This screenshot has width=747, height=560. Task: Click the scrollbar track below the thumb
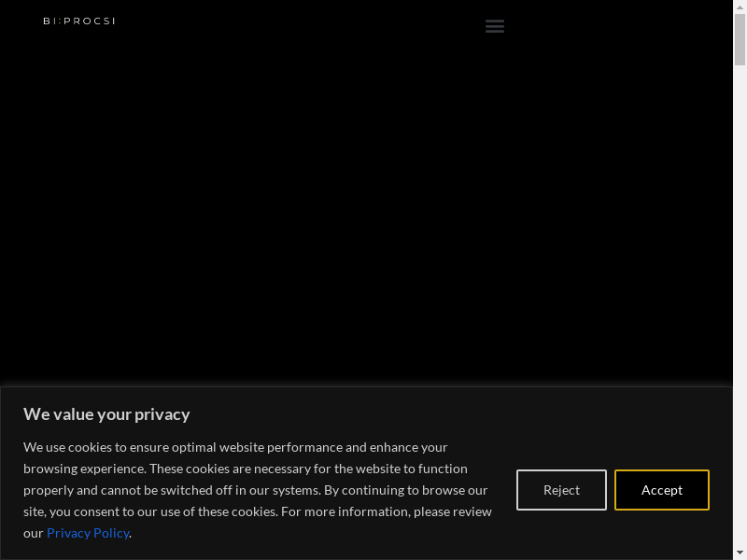[x=740, y=280]
